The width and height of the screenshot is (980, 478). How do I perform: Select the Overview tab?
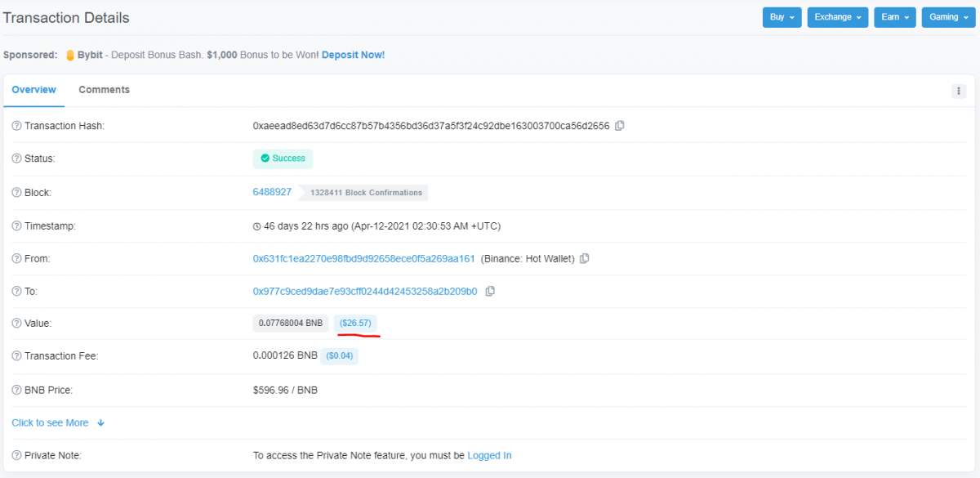[x=33, y=90]
